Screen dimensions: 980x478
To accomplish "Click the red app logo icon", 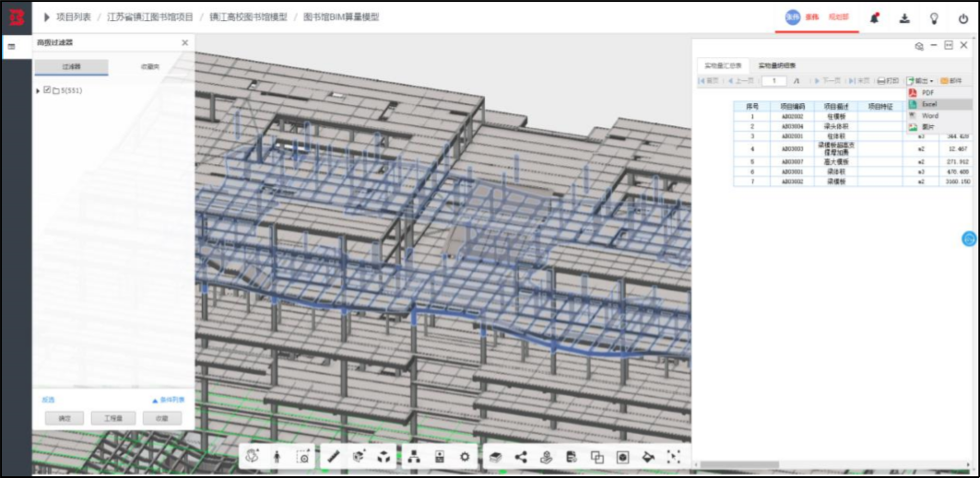I will pos(17,17).
